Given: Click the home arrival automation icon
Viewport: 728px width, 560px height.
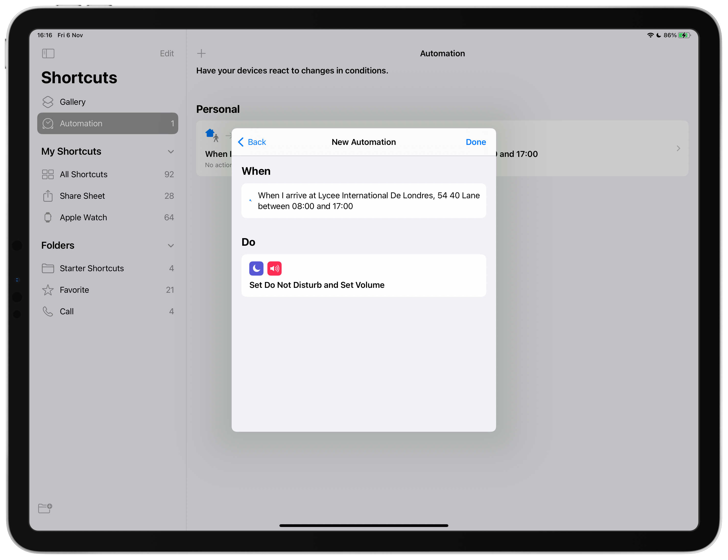Looking at the screenshot, I should tap(212, 135).
